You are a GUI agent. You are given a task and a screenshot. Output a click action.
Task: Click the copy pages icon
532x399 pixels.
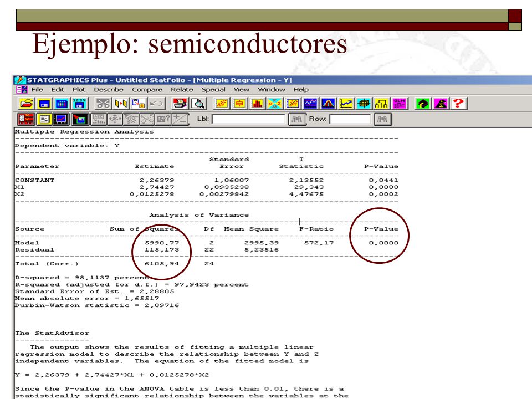(x=121, y=103)
